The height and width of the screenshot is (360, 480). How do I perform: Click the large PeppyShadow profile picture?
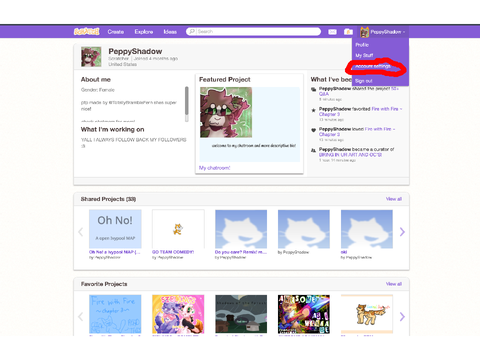pos(91,57)
